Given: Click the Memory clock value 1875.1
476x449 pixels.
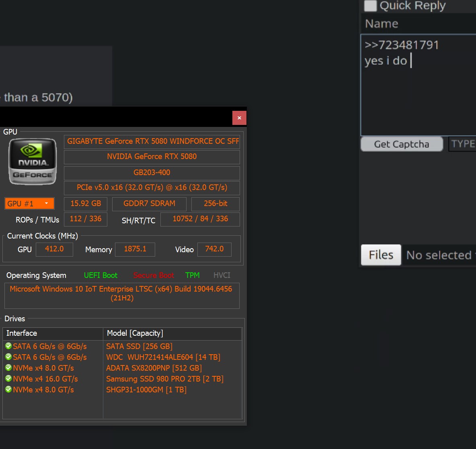Looking at the screenshot, I should [135, 249].
